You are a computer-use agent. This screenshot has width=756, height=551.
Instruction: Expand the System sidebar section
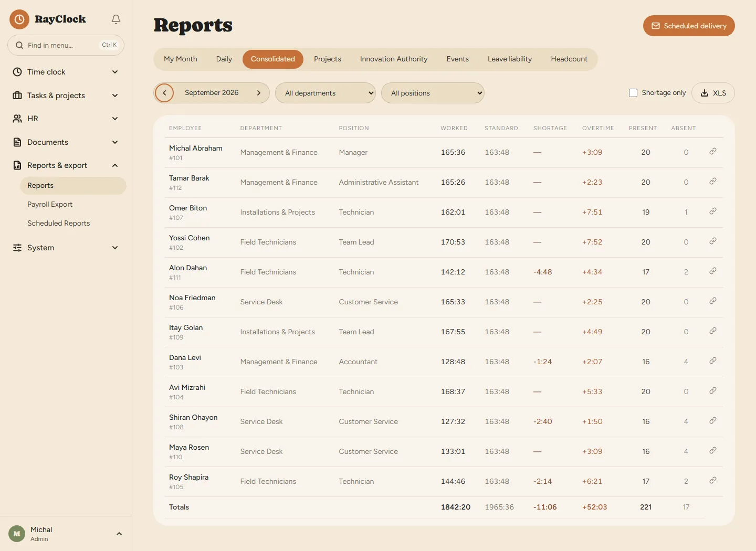66,248
